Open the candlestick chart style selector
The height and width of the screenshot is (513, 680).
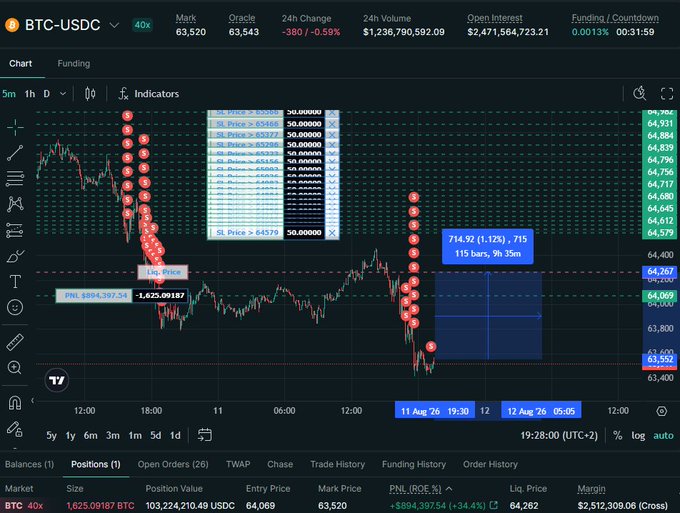tap(90, 94)
